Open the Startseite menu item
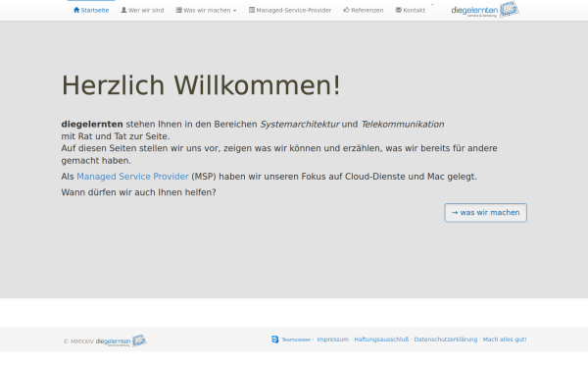 [x=91, y=10]
